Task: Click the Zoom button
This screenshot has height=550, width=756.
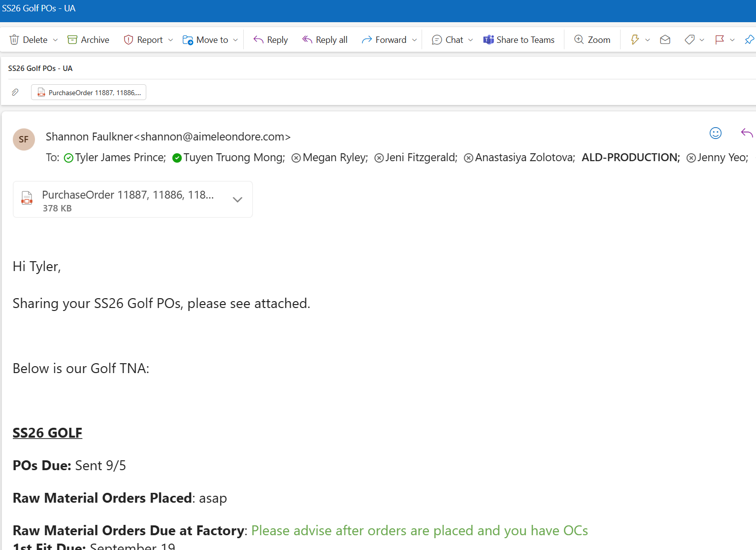Action: tap(592, 40)
